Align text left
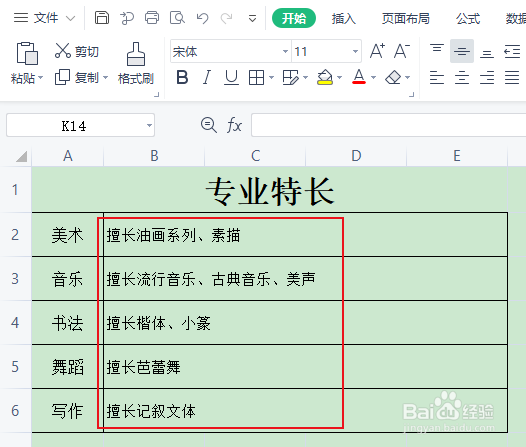This screenshot has width=526, height=447. (x=437, y=77)
